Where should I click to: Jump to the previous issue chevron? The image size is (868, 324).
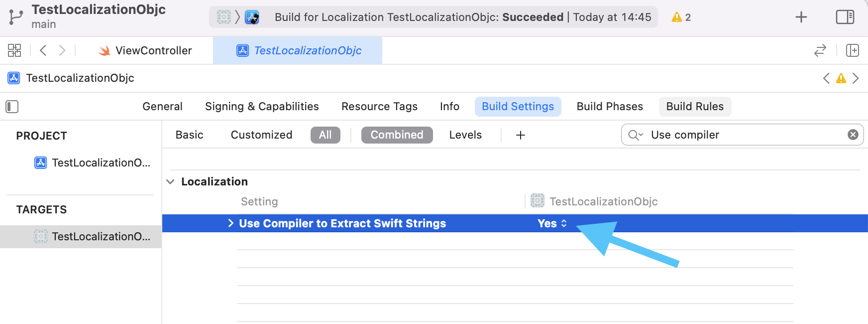pyautogui.click(x=827, y=78)
